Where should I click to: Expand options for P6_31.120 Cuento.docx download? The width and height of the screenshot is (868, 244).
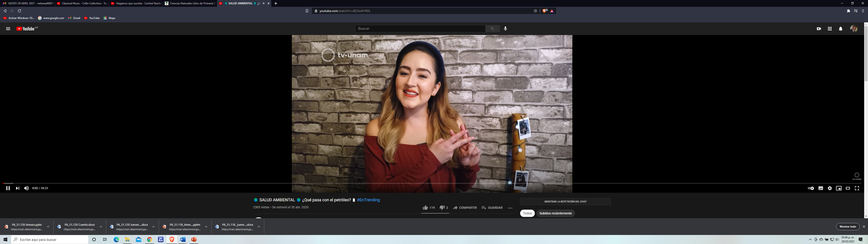(101, 227)
